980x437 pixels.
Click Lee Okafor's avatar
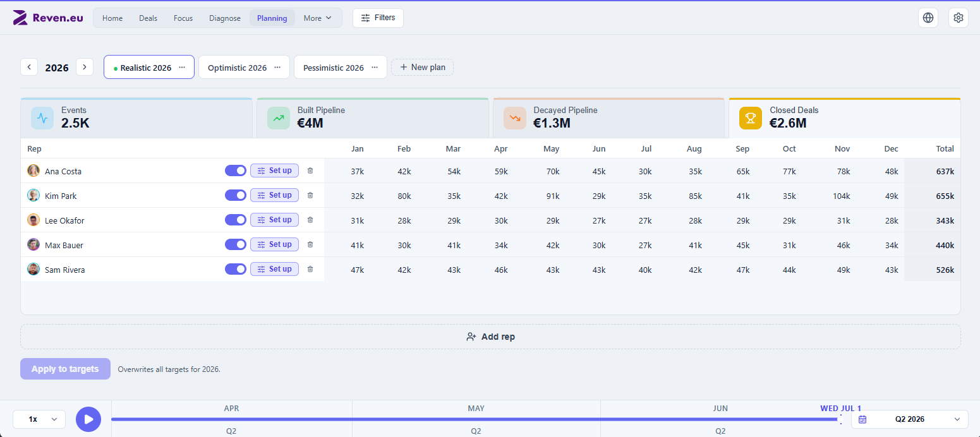[33, 220]
